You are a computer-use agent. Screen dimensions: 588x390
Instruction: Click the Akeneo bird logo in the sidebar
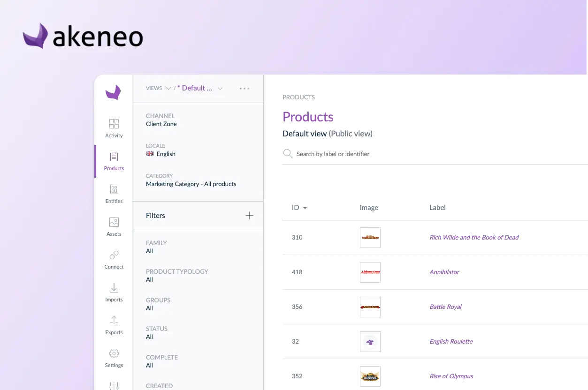(113, 92)
